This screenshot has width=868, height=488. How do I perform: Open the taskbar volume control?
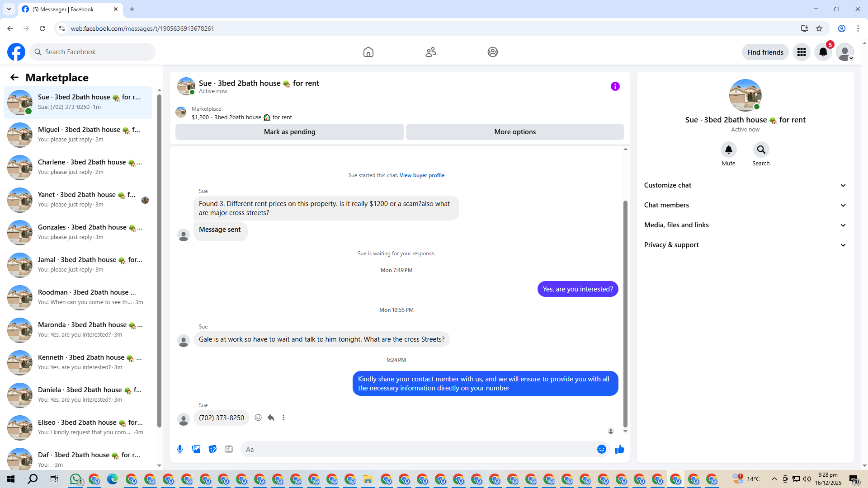pos(807,479)
